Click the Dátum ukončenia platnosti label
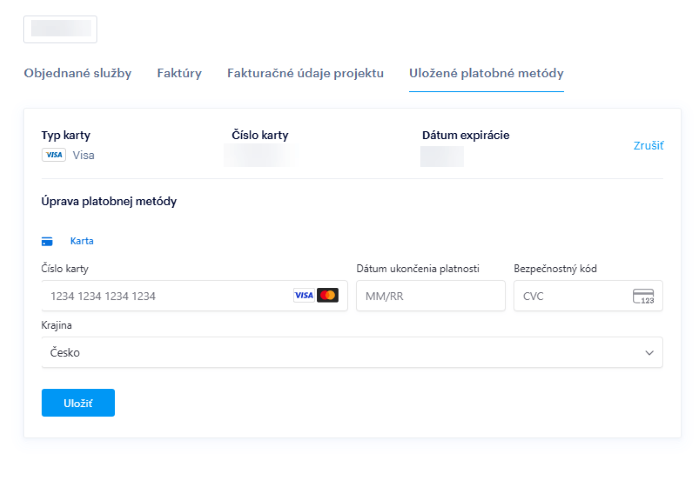Screen dimensions: 700x482 [418, 269]
